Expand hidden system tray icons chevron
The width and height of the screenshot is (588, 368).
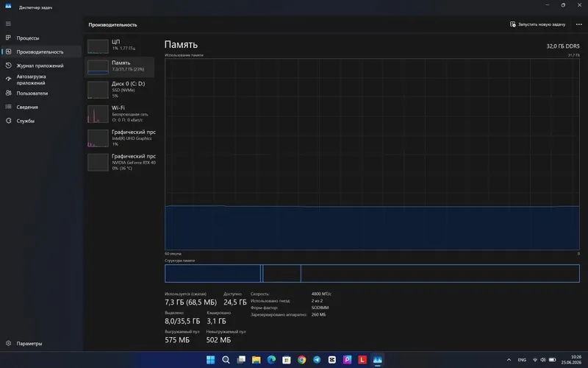pos(509,360)
